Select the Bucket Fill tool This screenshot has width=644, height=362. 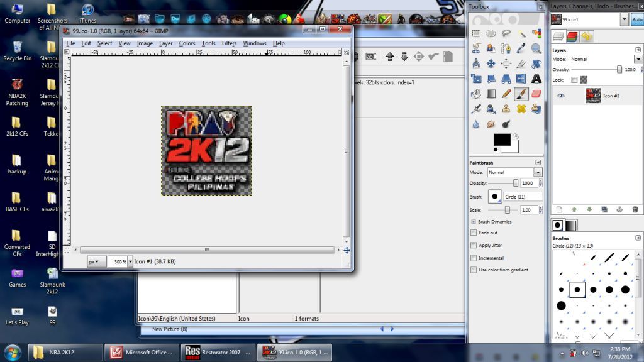click(476, 94)
